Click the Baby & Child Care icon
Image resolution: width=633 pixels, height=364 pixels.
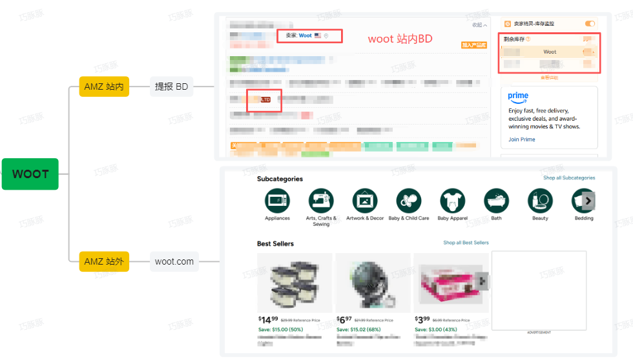point(409,201)
